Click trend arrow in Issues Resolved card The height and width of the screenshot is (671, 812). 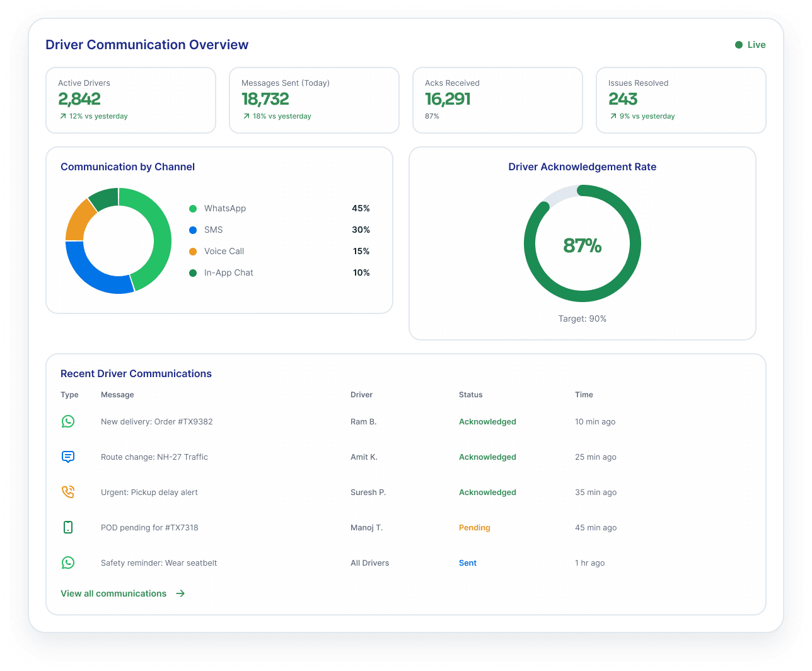click(x=613, y=116)
